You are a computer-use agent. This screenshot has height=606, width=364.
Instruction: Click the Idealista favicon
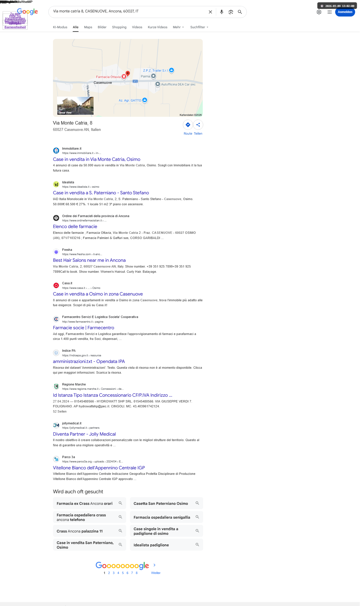(56, 184)
